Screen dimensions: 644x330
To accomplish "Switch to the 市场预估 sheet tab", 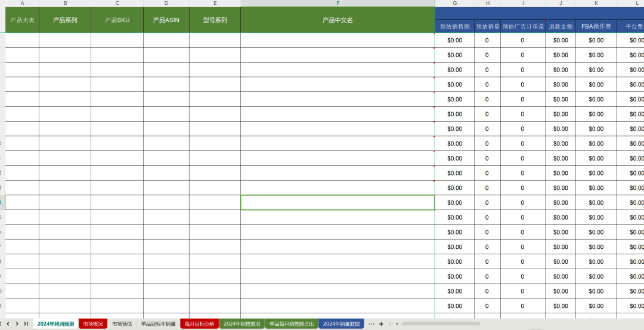I will [122, 324].
